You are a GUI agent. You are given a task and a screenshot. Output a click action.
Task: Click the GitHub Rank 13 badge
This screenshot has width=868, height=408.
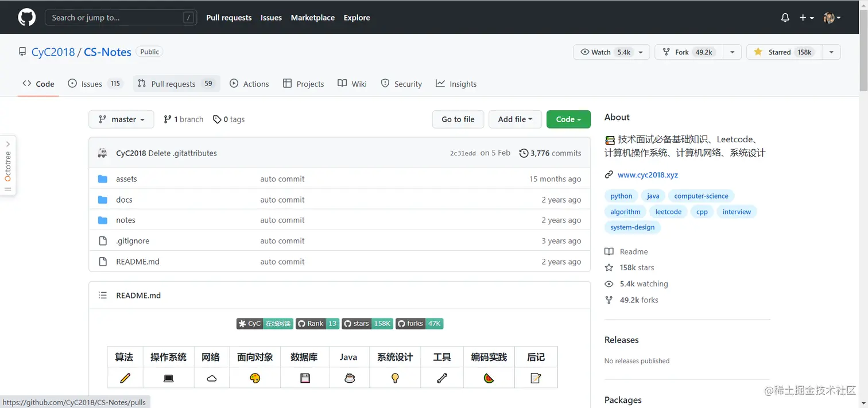pos(317,324)
